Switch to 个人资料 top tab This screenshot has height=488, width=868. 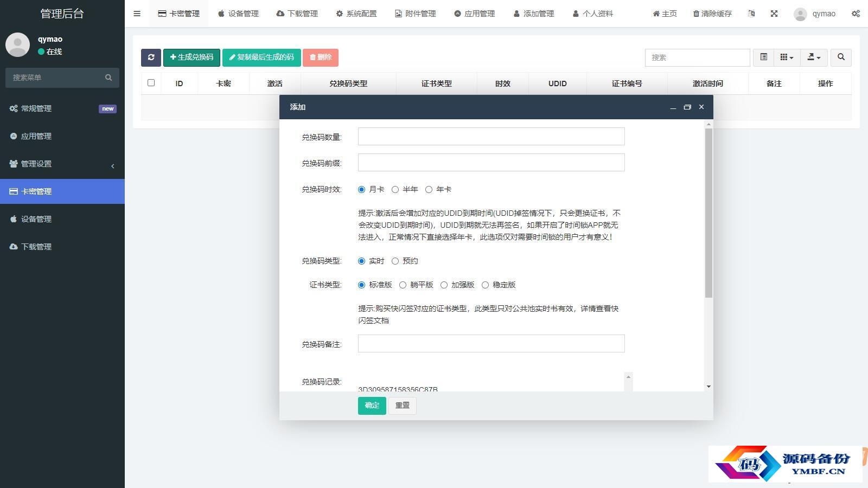coord(592,14)
